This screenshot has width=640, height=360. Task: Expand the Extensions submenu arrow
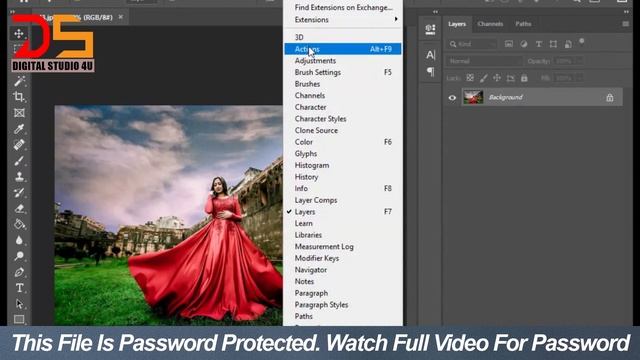(396, 19)
